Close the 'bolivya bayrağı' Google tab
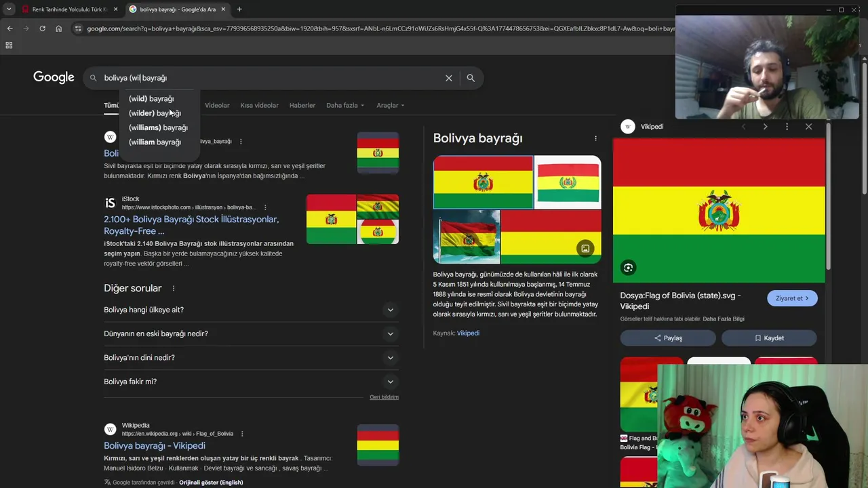Viewport: 868px width, 488px height. click(223, 9)
